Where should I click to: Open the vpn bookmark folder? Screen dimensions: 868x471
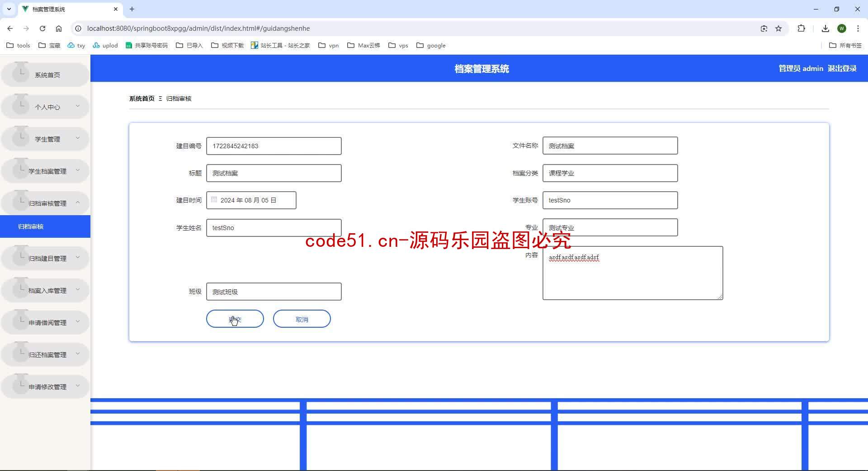(x=329, y=45)
